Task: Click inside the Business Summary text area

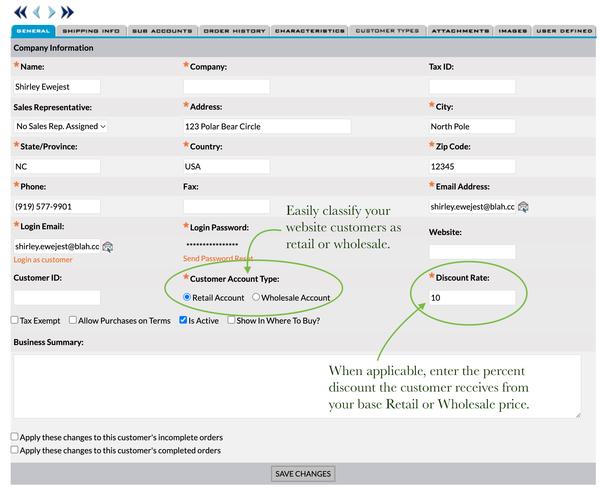Action: 296,385
